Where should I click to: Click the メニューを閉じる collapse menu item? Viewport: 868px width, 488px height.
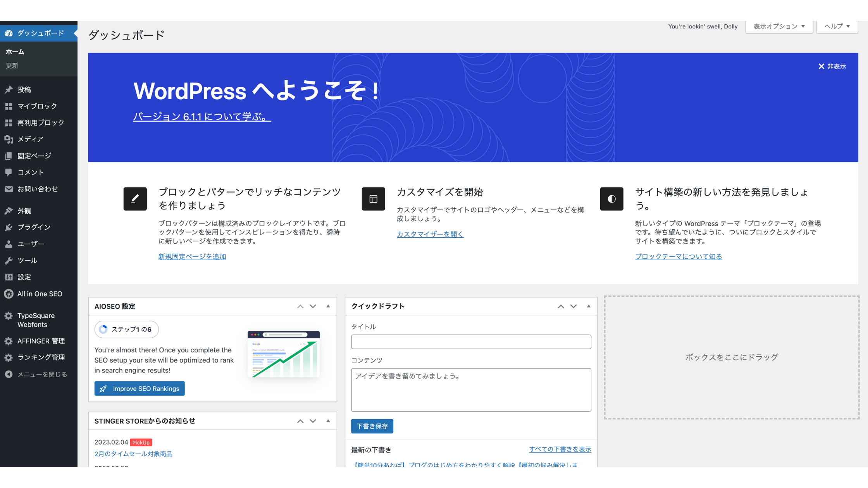39,374
